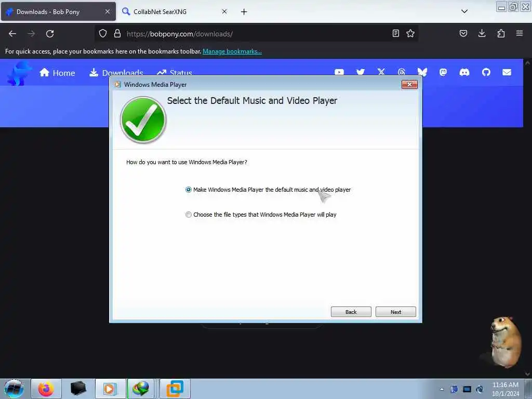Open the Windows Start menu orb
Screen dimensions: 532x399
[14, 389]
